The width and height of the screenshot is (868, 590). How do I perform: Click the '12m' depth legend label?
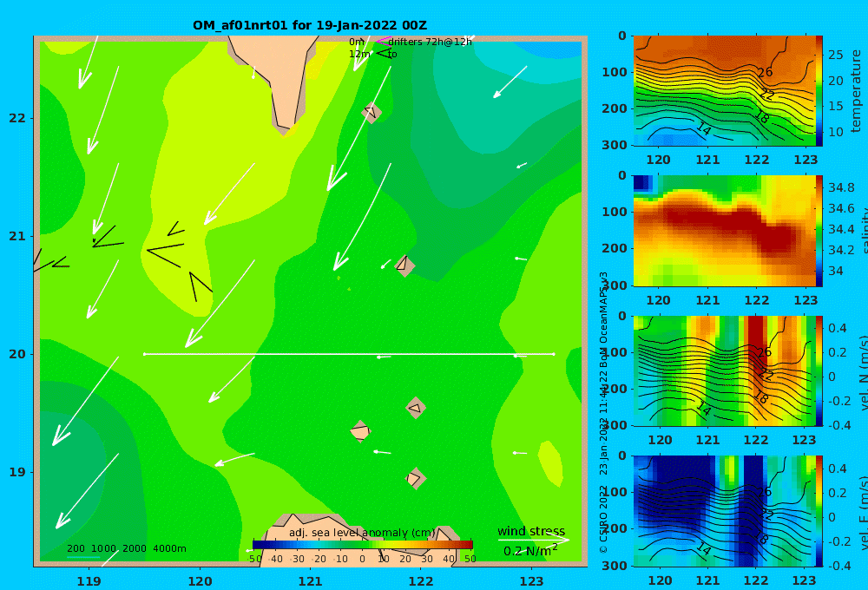(x=359, y=54)
